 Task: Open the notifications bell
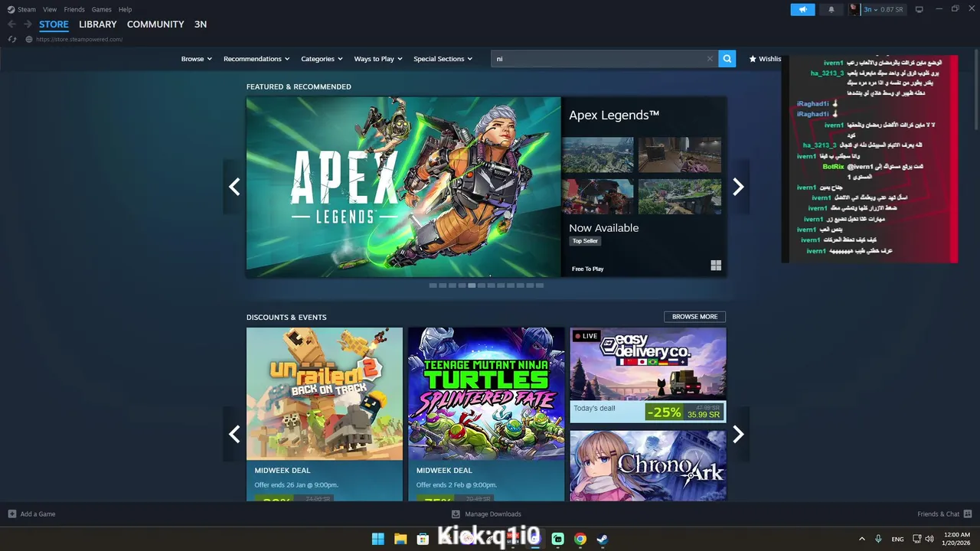[831, 9]
